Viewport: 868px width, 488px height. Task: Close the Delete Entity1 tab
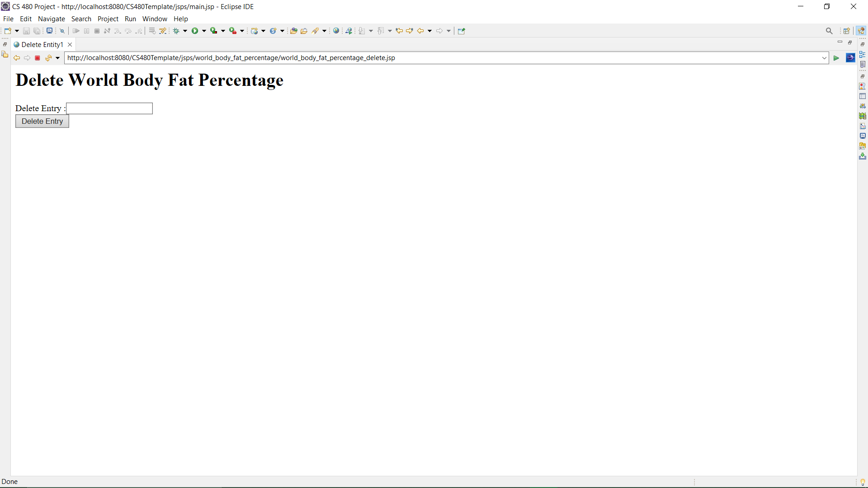pos(70,44)
